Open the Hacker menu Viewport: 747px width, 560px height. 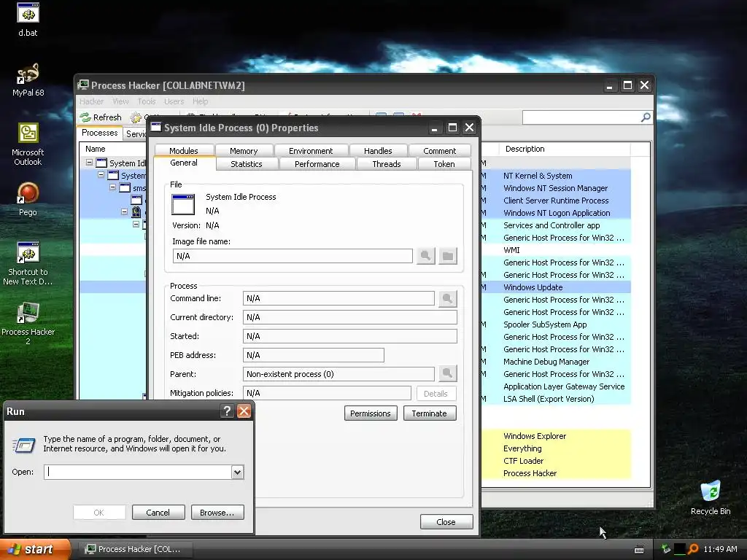(91, 101)
